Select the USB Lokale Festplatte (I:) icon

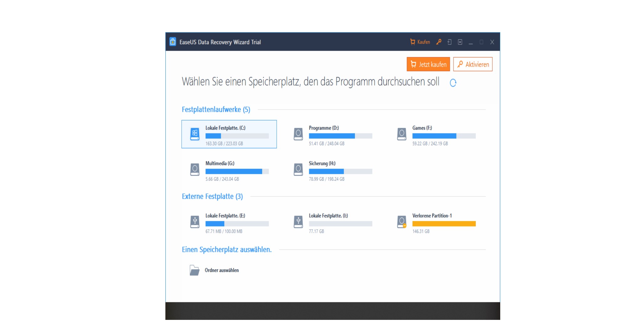click(x=298, y=222)
